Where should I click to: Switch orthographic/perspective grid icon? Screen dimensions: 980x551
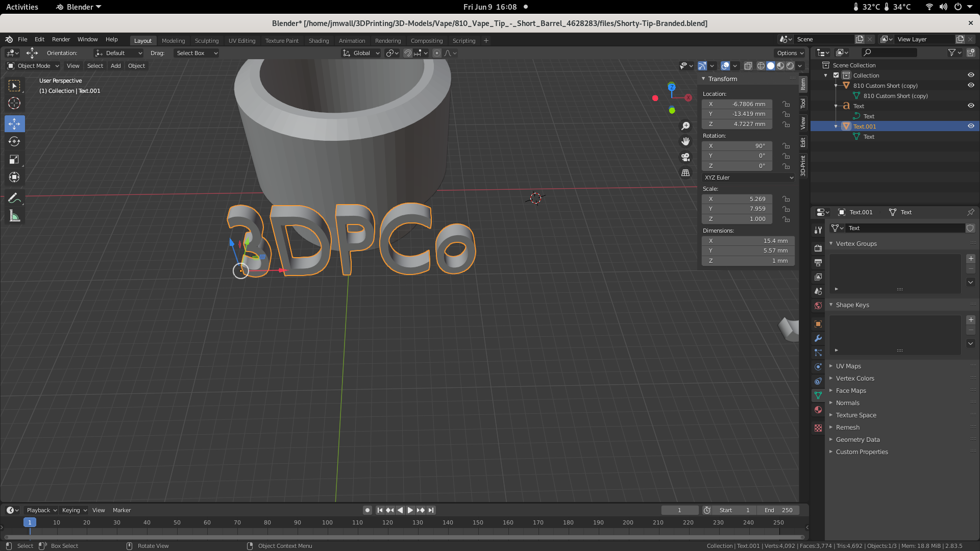685,172
